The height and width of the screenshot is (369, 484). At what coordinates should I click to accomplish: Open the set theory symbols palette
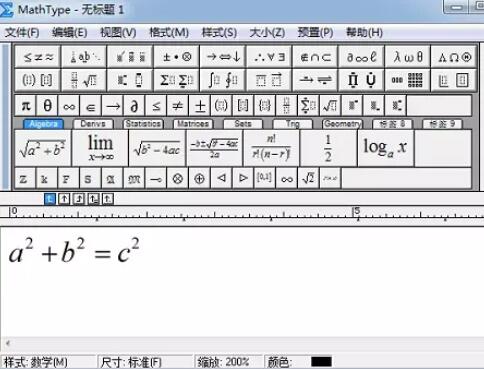click(315, 57)
